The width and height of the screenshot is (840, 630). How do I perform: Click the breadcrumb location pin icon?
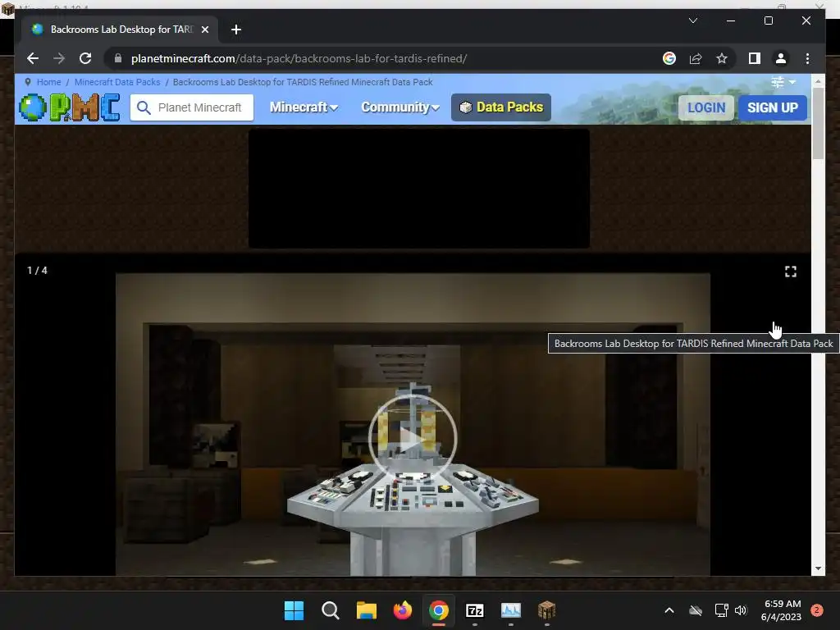pyautogui.click(x=28, y=82)
